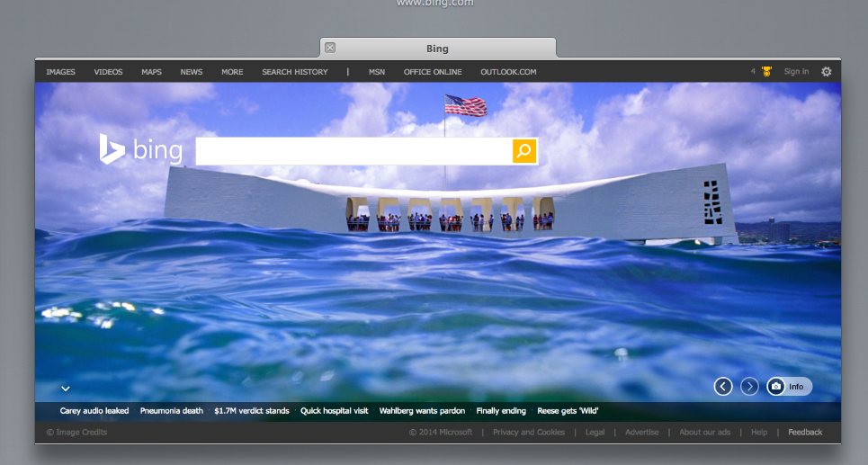Show the next homepage image

pos(749,387)
